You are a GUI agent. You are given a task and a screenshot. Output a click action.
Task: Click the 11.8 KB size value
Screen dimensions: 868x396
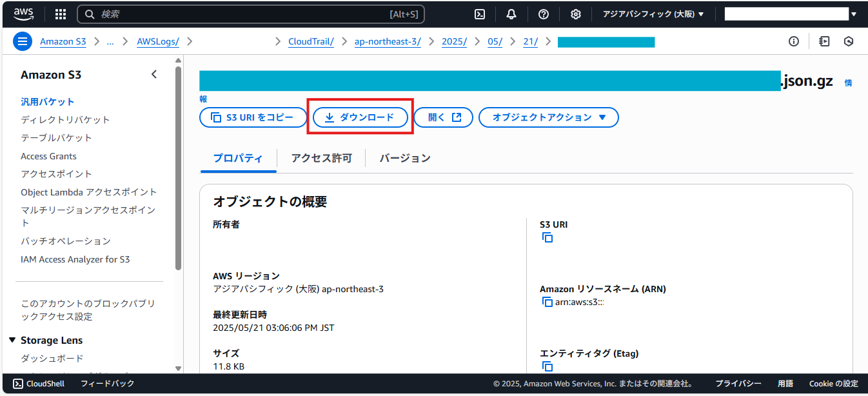[228, 366]
